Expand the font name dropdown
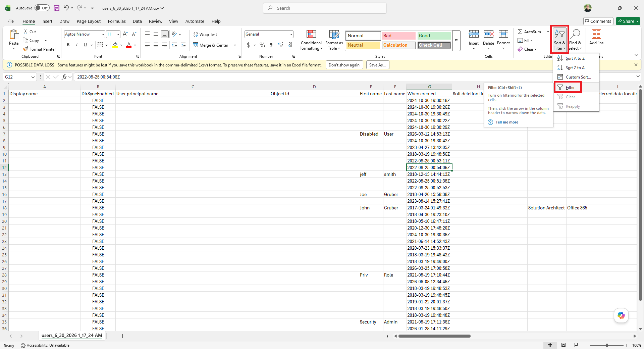The height and width of the screenshot is (349, 644). (x=103, y=34)
